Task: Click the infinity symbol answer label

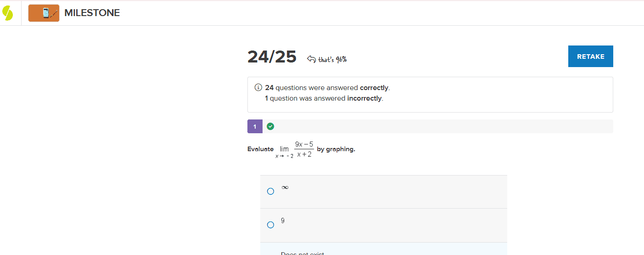Action: click(285, 187)
